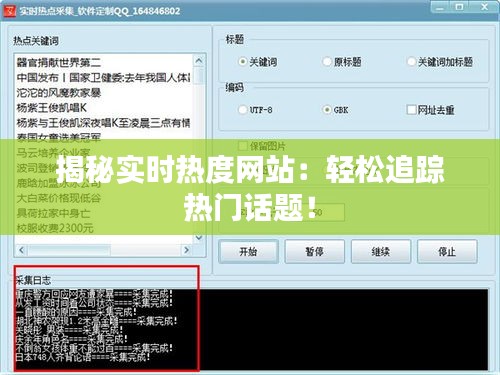
Task: Click the 继续 continue button
Action: click(x=381, y=252)
